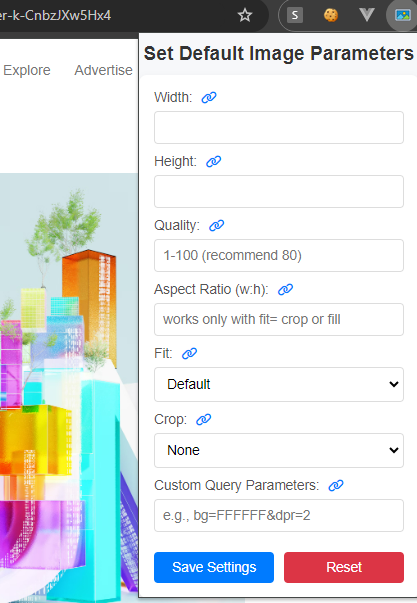Image resolution: width=417 pixels, height=603 pixels.
Task: Open the link icon next to Width
Action: click(x=209, y=97)
